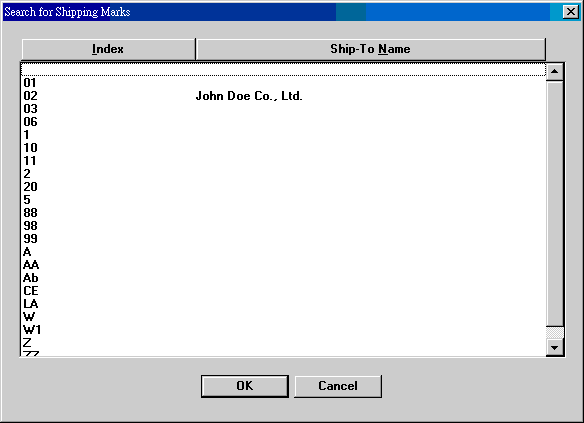Image resolution: width=584 pixels, height=423 pixels.
Task: Pick the index 06 entry
Action: click(x=283, y=122)
